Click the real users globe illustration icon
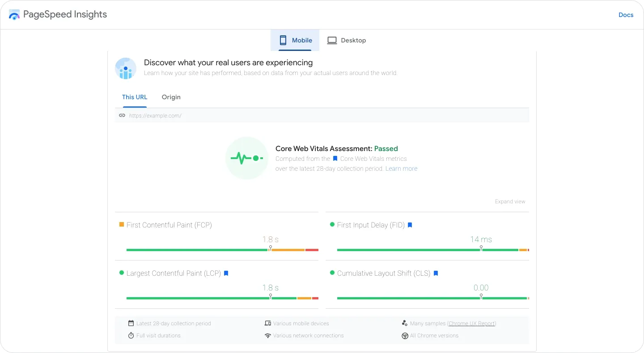 pyautogui.click(x=126, y=68)
